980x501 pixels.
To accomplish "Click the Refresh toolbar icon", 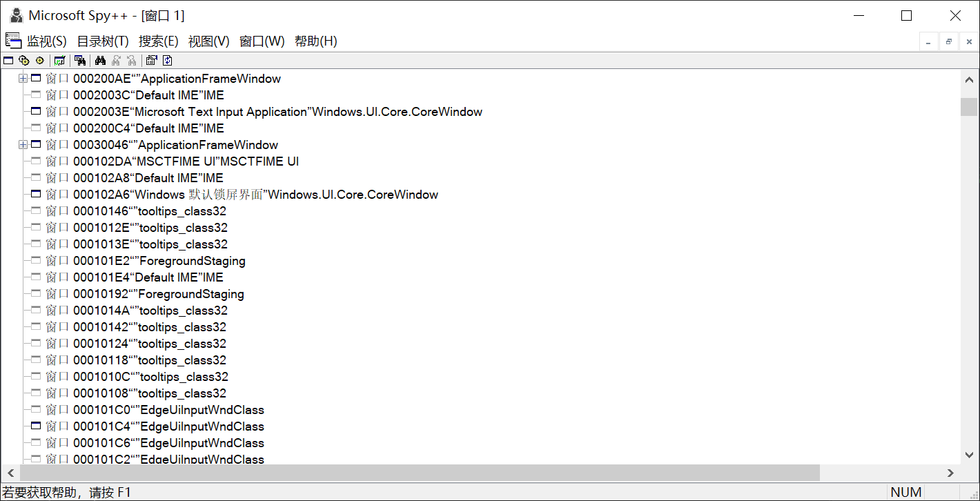I will (167, 61).
